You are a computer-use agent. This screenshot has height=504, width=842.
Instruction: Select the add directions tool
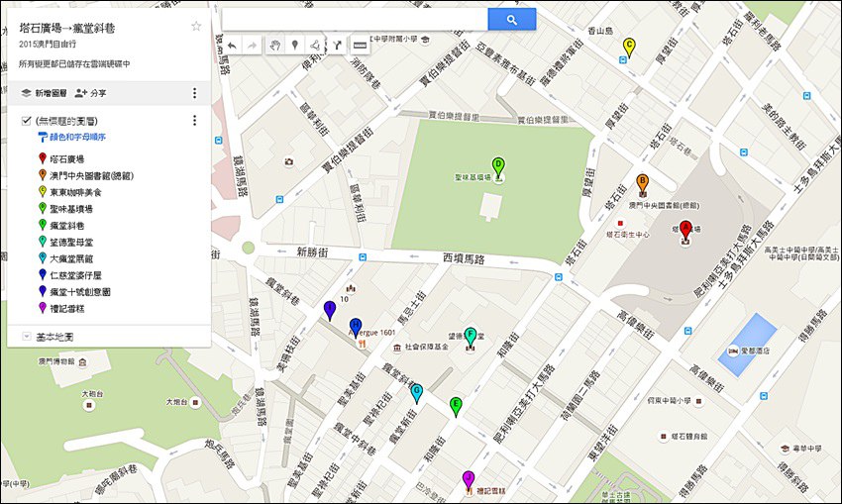(335, 45)
